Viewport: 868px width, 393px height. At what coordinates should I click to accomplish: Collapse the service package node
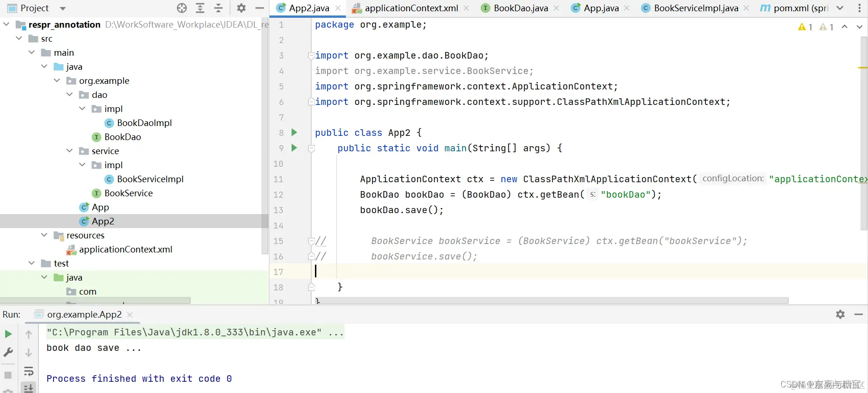tap(70, 150)
